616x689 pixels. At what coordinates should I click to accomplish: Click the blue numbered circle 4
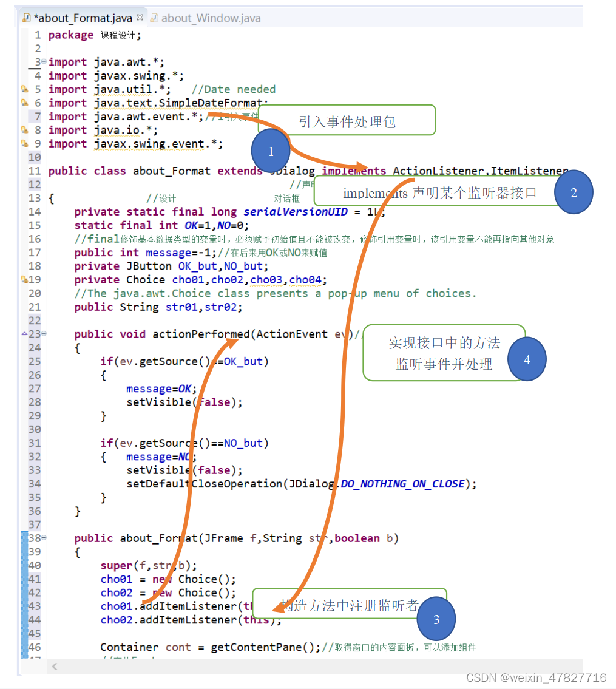click(x=527, y=359)
